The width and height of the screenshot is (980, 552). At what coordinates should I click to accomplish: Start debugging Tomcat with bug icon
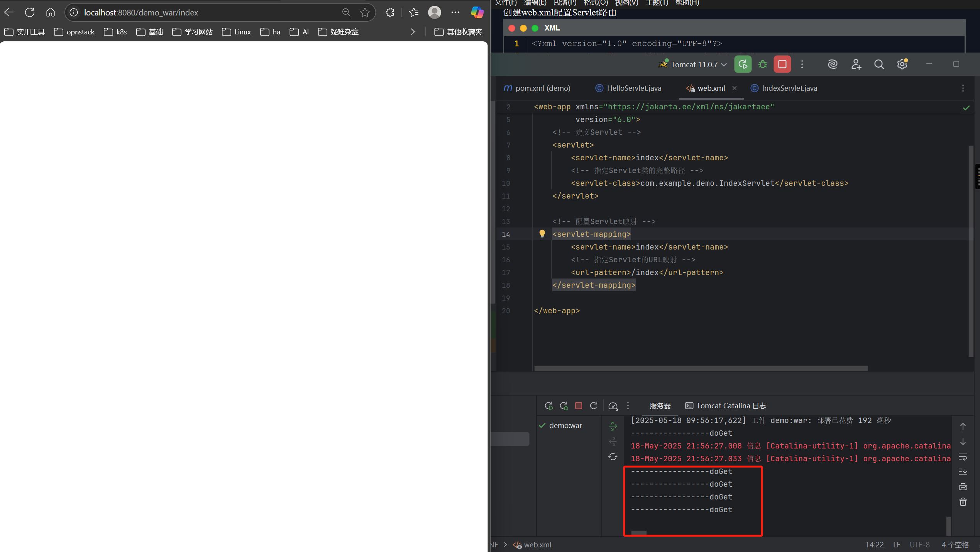[763, 64]
